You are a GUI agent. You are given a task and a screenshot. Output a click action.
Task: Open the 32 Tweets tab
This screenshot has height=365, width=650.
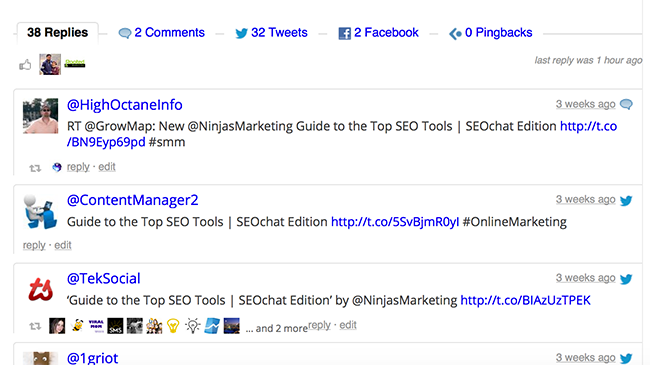(272, 33)
